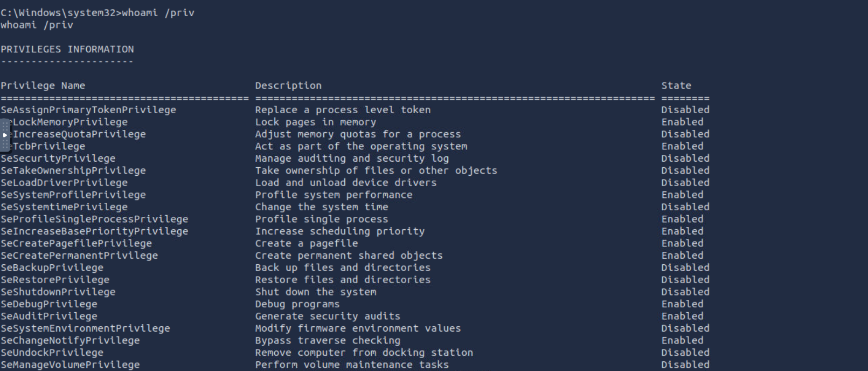
Task: Click the SeDebugPrivilege privilege name
Action: 49,304
